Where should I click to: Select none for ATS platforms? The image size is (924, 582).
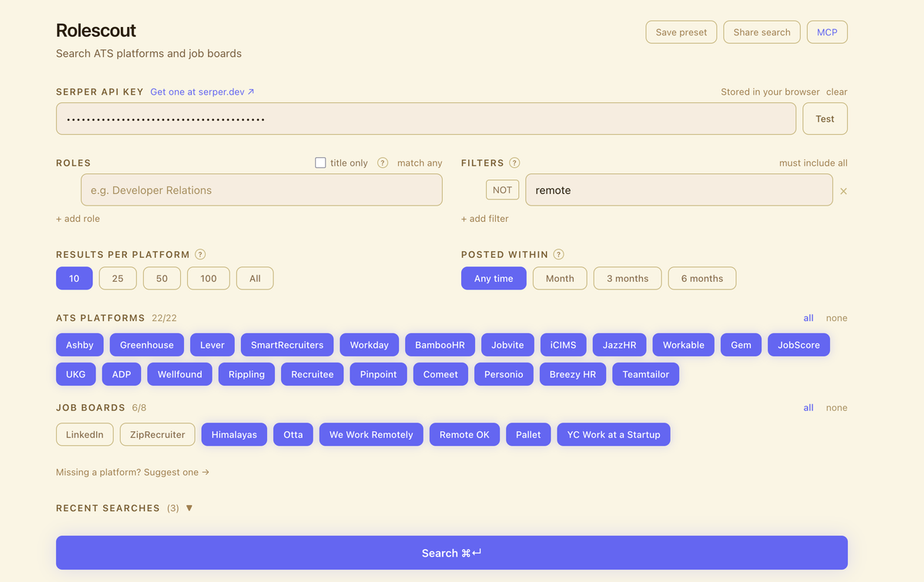pos(836,318)
